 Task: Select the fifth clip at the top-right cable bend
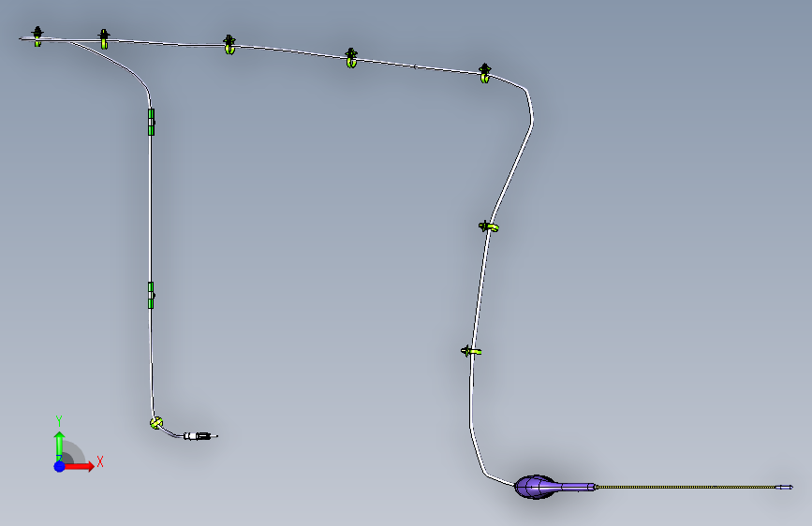tap(485, 74)
